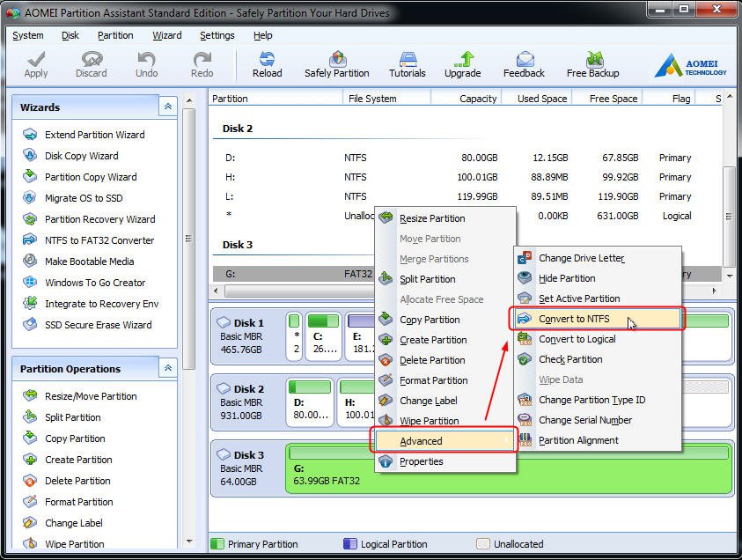
Task: Click the Apply checkmark icon
Action: tap(36, 59)
